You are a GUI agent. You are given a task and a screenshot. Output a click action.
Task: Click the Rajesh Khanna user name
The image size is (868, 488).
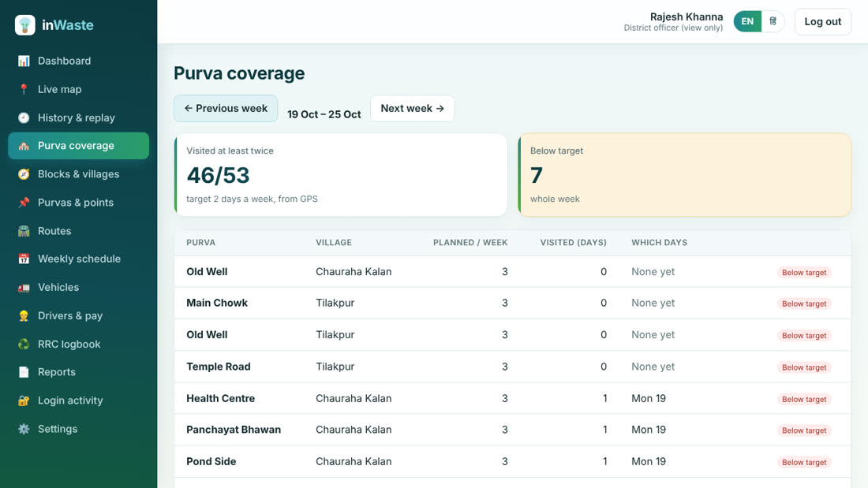click(x=687, y=17)
